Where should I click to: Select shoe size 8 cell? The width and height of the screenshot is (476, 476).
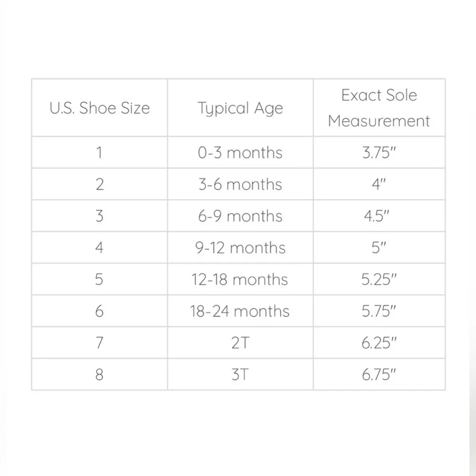99,375
